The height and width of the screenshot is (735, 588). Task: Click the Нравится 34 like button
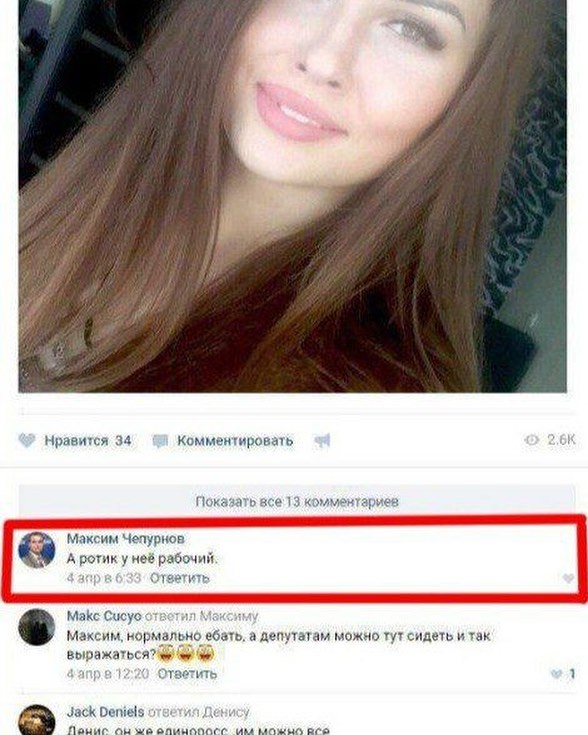coord(75,441)
